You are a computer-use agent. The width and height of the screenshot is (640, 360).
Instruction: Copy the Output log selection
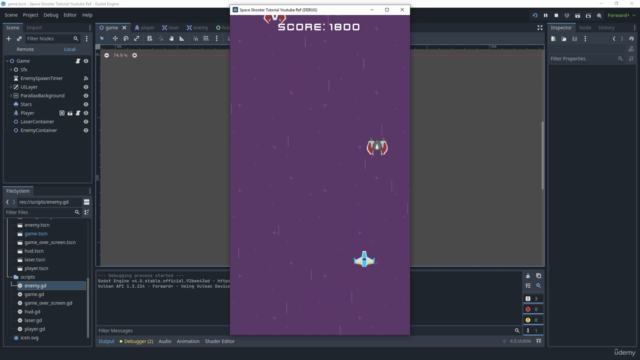(x=538, y=276)
